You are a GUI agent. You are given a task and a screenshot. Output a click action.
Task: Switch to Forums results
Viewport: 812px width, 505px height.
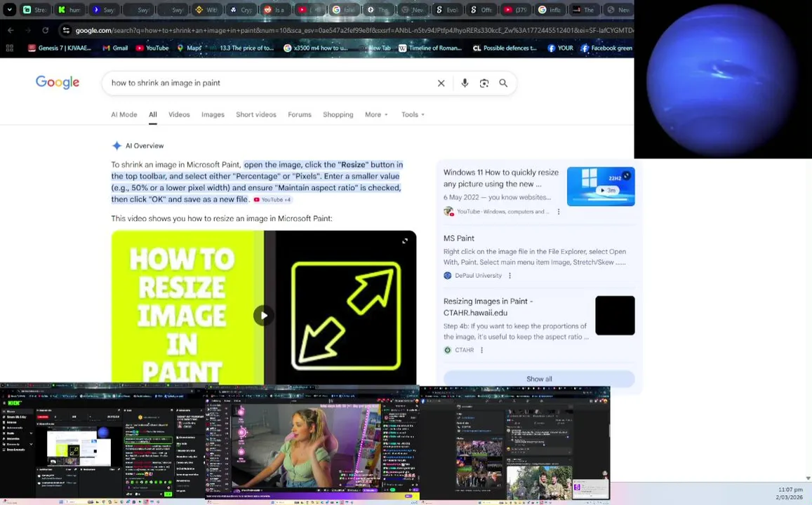point(299,114)
